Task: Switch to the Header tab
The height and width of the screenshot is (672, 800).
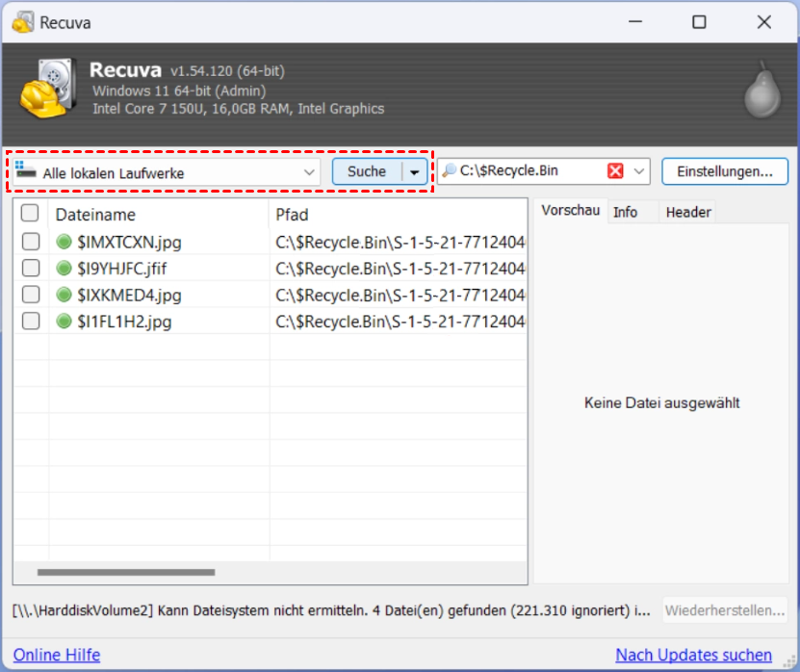Action: (x=688, y=212)
